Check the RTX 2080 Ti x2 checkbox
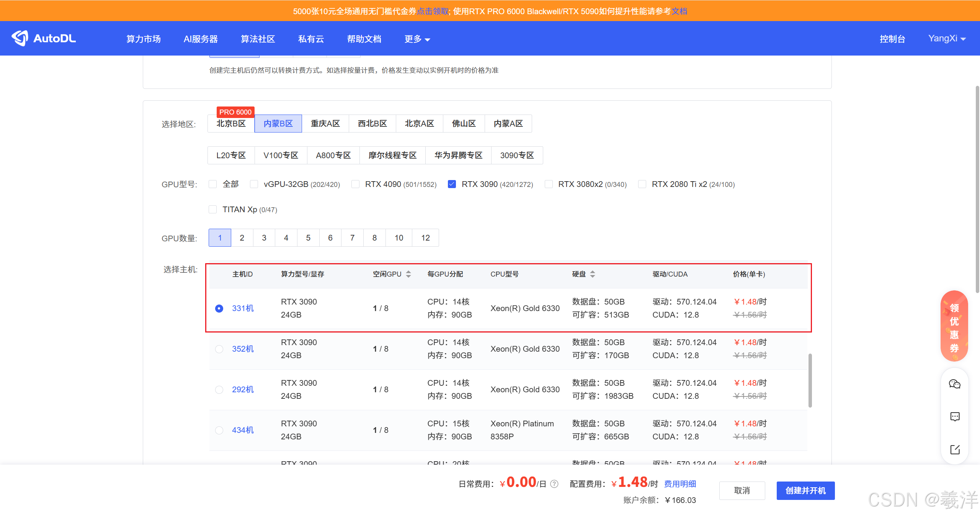The image size is (980, 516). 642,184
